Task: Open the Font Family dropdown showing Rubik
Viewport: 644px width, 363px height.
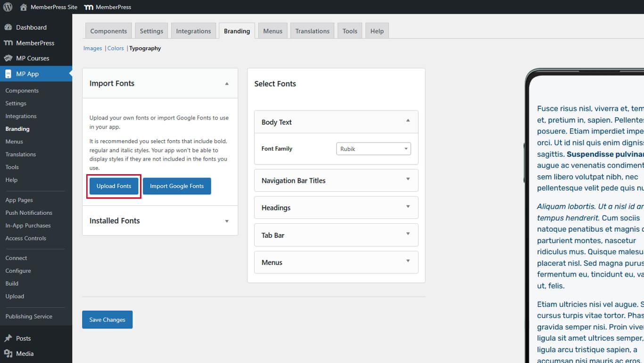Action: click(x=373, y=149)
